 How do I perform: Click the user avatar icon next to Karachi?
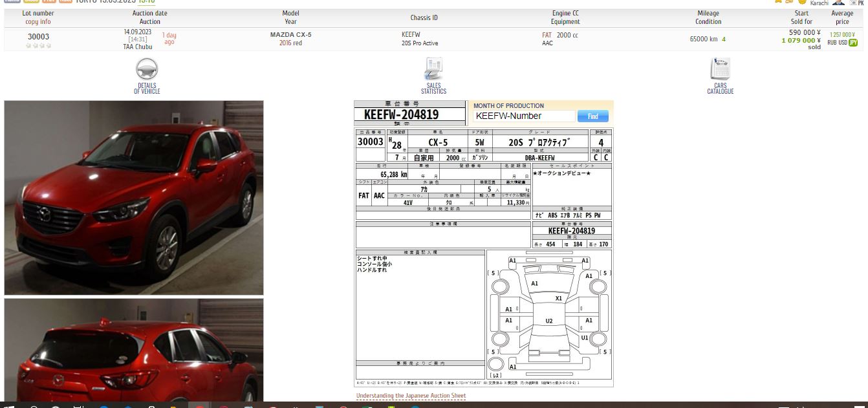(838, 3)
